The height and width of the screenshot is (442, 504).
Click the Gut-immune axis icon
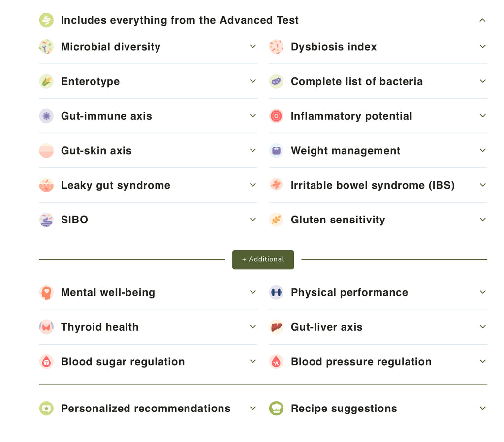point(46,116)
